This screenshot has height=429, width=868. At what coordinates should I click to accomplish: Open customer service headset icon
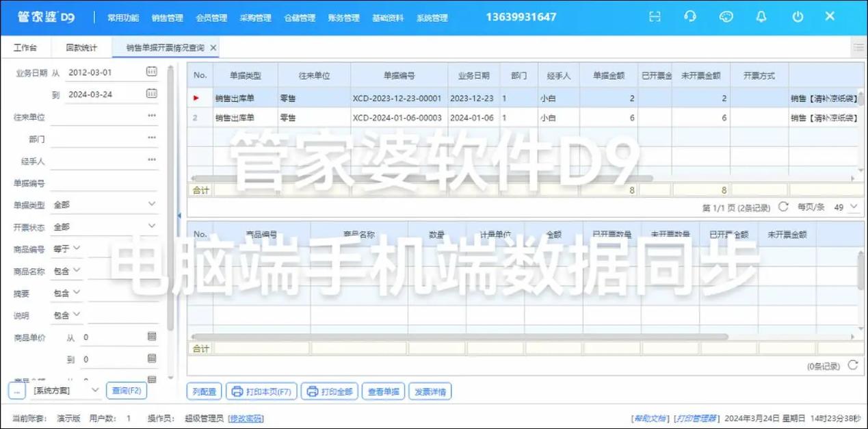point(690,17)
